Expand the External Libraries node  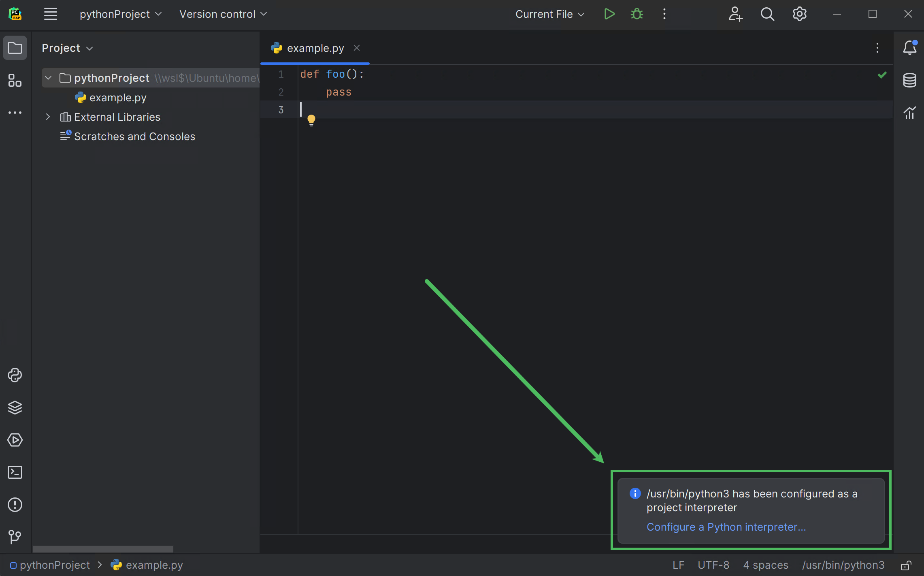[x=48, y=117]
